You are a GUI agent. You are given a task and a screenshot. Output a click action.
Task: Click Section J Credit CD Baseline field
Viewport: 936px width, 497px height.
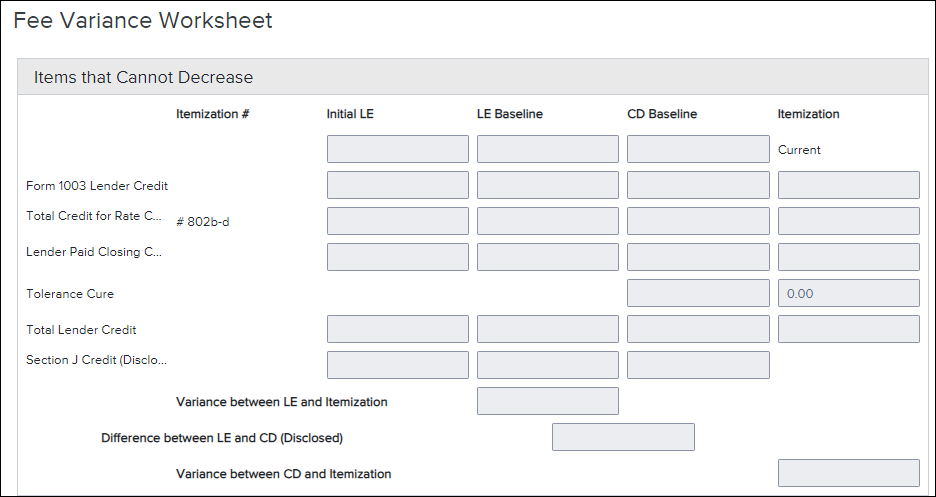point(698,365)
